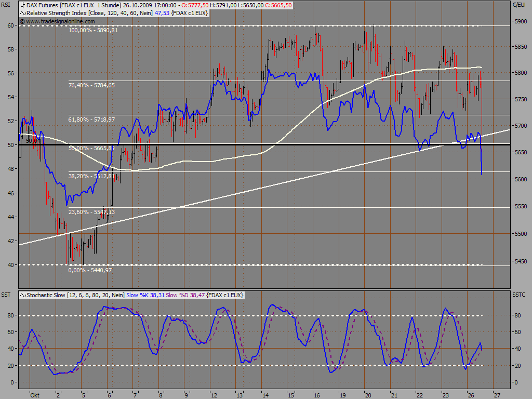The height and width of the screenshot is (399, 532).
Task: Click the RSI 50 level axis label
Action: tap(10, 145)
